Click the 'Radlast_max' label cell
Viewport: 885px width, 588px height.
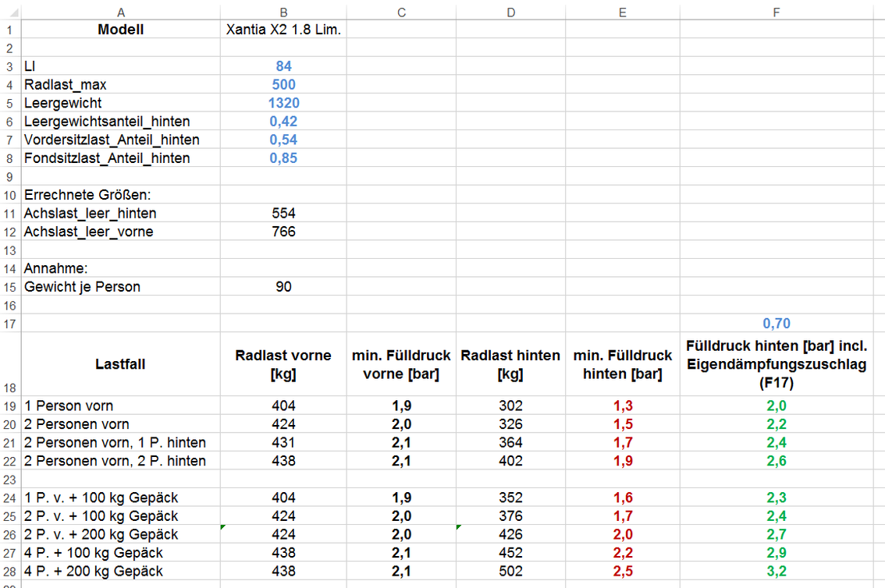(x=121, y=84)
